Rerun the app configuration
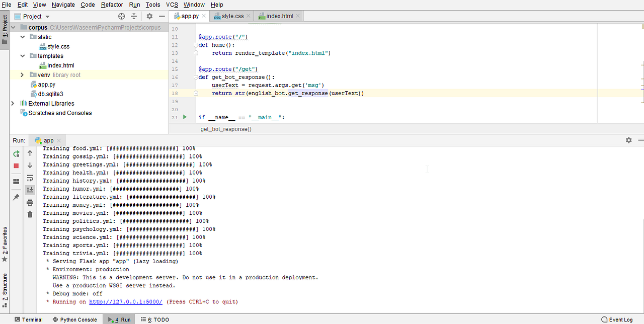This screenshot has height=324, width=644. click(16, 153)
